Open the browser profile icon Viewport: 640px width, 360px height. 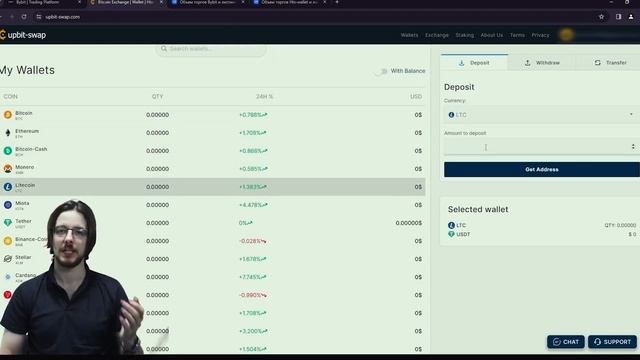coord(631,17)
